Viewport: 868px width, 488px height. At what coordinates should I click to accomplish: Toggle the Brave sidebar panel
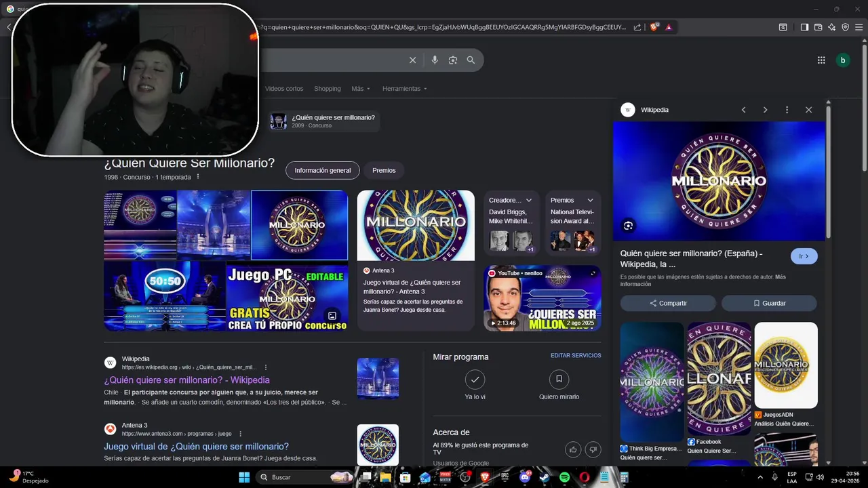coord(804,27)
